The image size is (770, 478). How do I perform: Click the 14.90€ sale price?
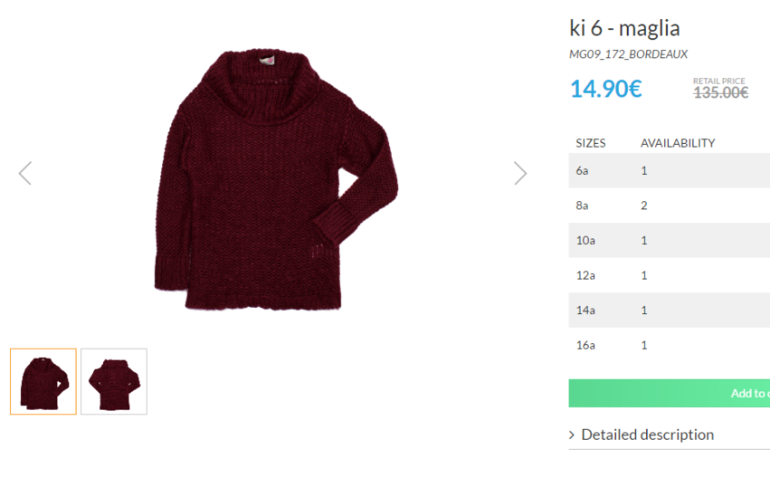pyautogui.click(x=605, y=89)
